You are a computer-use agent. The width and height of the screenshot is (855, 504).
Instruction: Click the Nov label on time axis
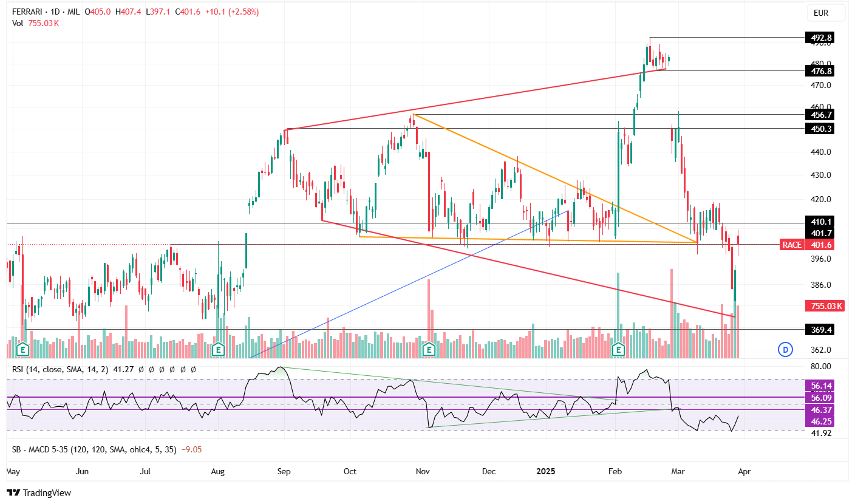tap(424, 471)
